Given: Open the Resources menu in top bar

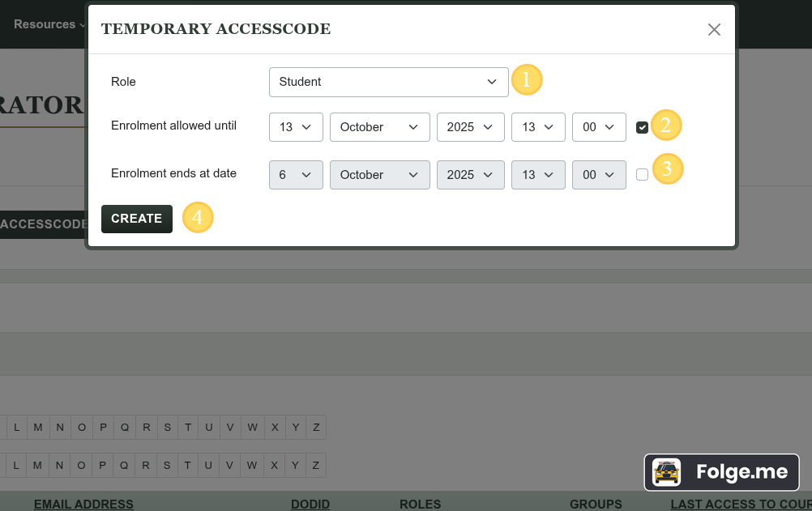Looking at the screenshot, I should [49, 24].
